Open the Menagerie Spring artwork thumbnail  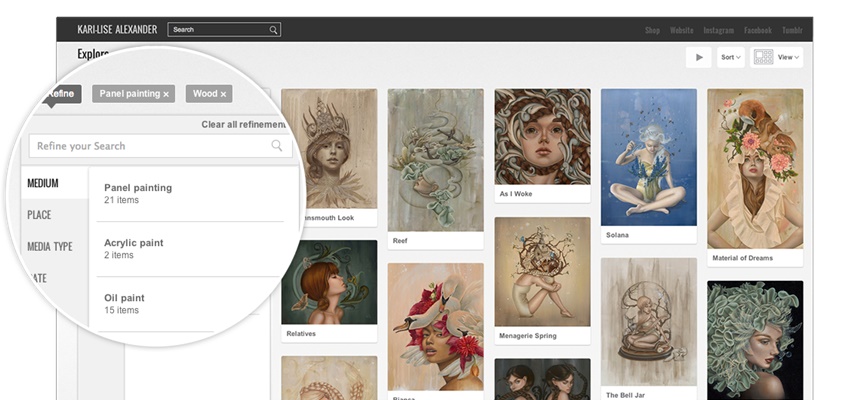click(x=542, y=272)
